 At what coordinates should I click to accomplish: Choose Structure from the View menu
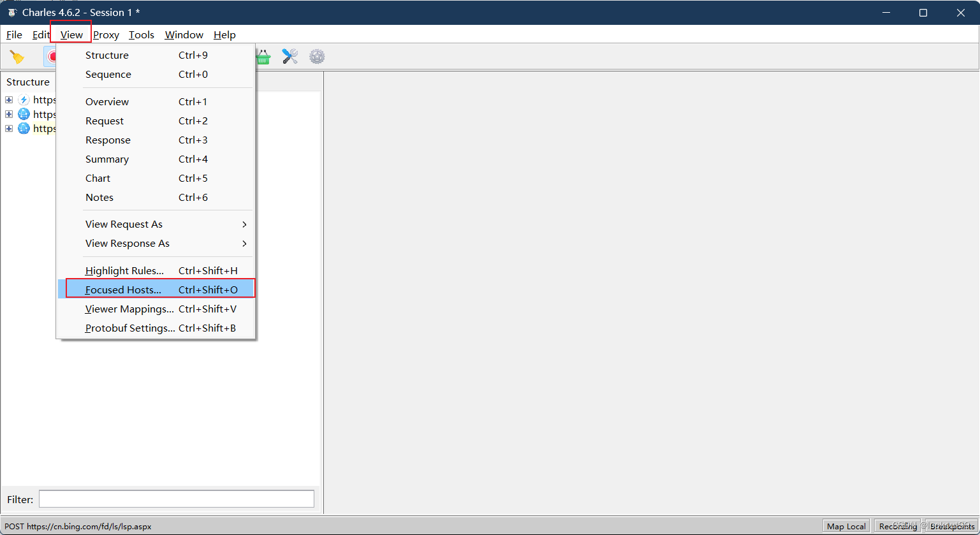pyautogui.click(x=156, y=55)
